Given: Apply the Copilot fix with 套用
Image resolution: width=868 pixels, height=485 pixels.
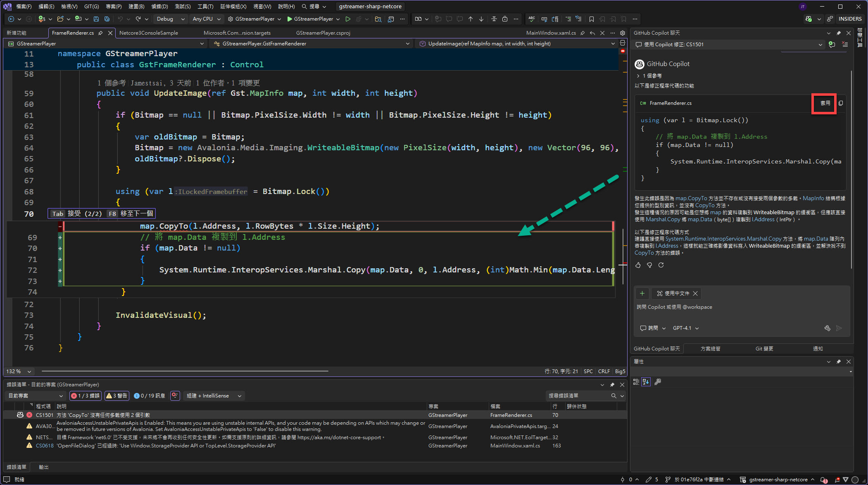Looking at the screenshot, I should point(825,103).
